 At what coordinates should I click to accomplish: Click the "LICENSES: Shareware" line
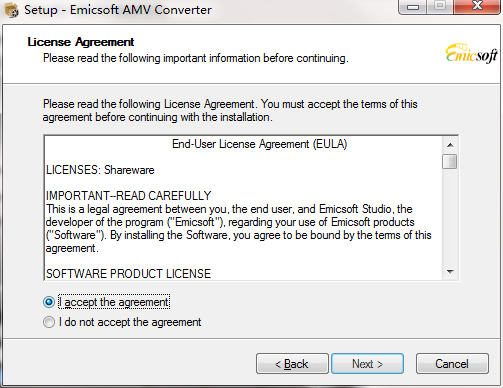tap(100, 170)
